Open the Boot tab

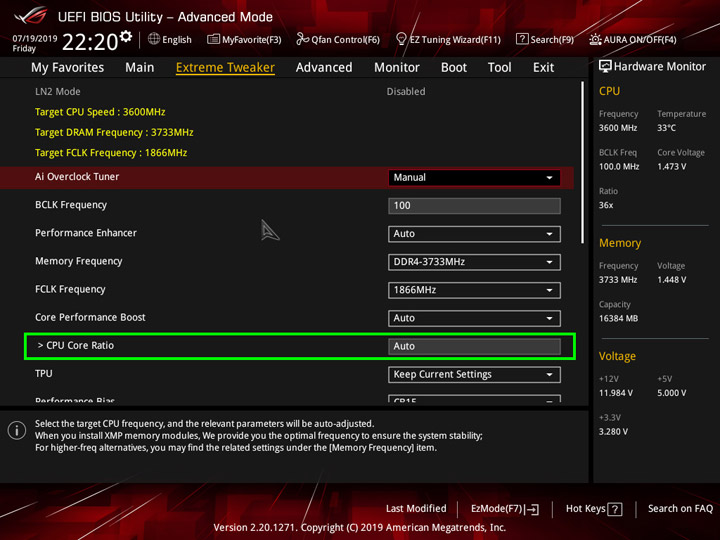pos(454,68)
